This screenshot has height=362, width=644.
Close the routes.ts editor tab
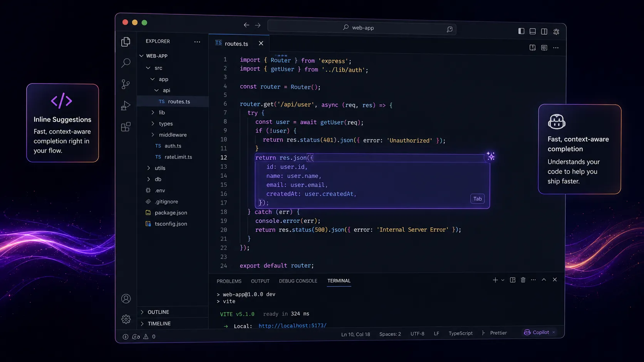click(x=261, y=43)
